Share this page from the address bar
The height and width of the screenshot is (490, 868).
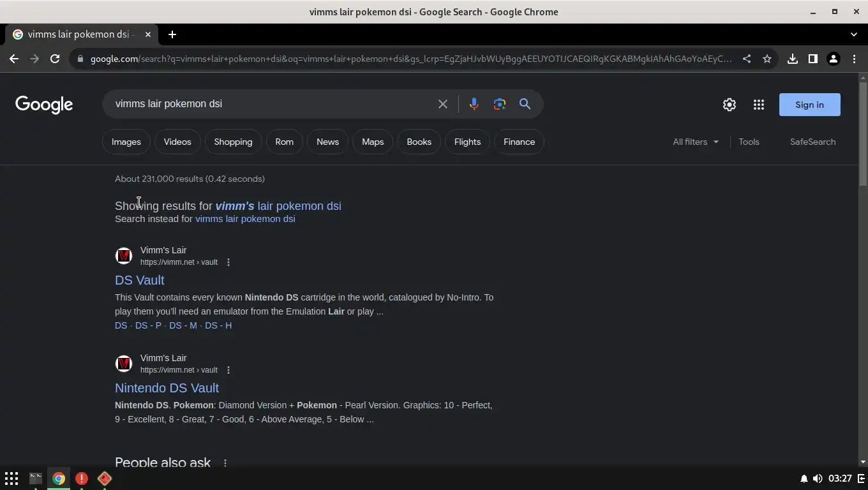click(747, 59)
